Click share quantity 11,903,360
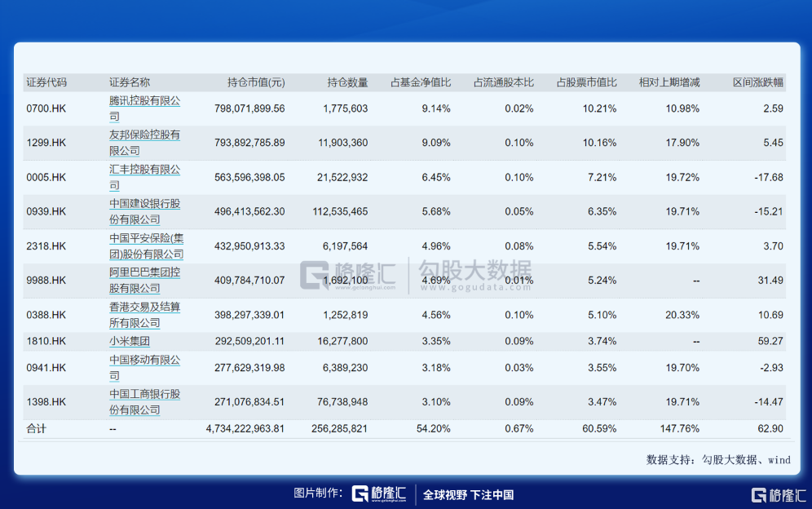 point(343,143)
